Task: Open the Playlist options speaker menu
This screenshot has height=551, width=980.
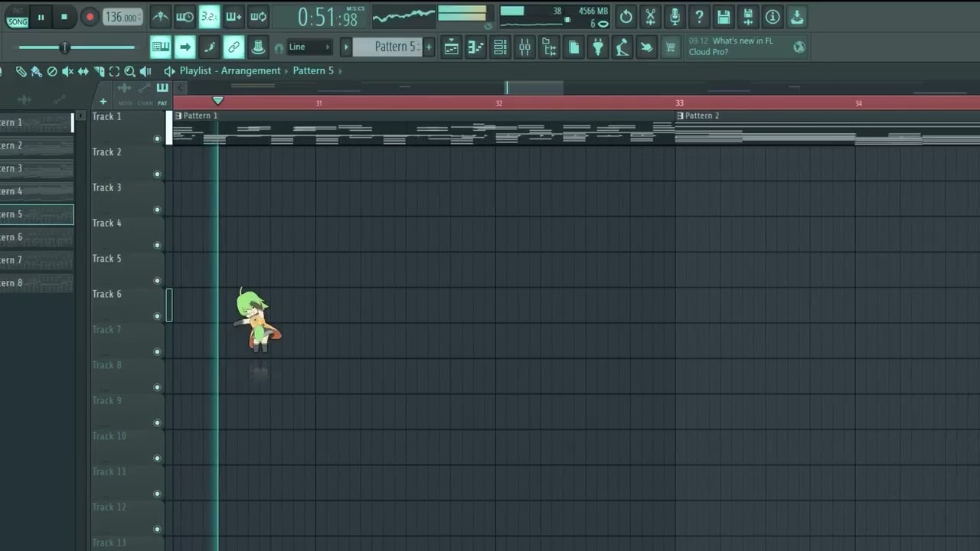Action: coord(169,71)
